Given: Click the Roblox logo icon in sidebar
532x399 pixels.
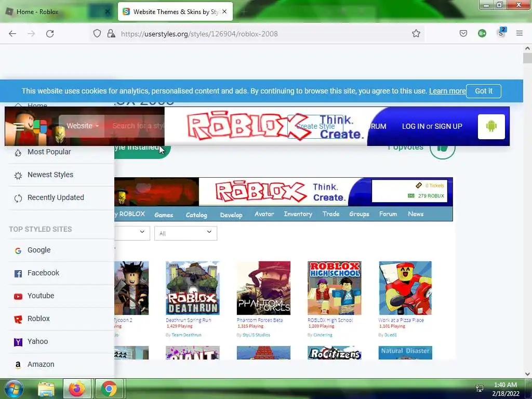Looking at the screenshot, I should click(x=18, y=320).
